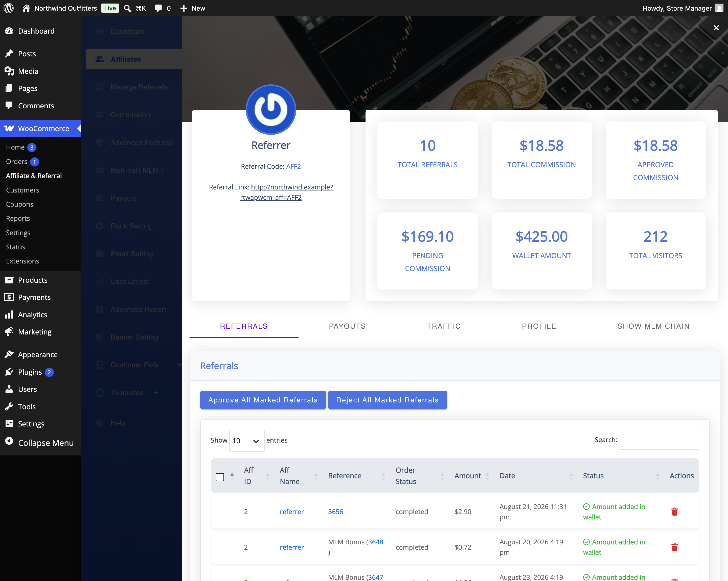The height and width of the screenshot is (581, 728).
Task: Click the Marketing megaphone icon
Action: tap(9, 332)
